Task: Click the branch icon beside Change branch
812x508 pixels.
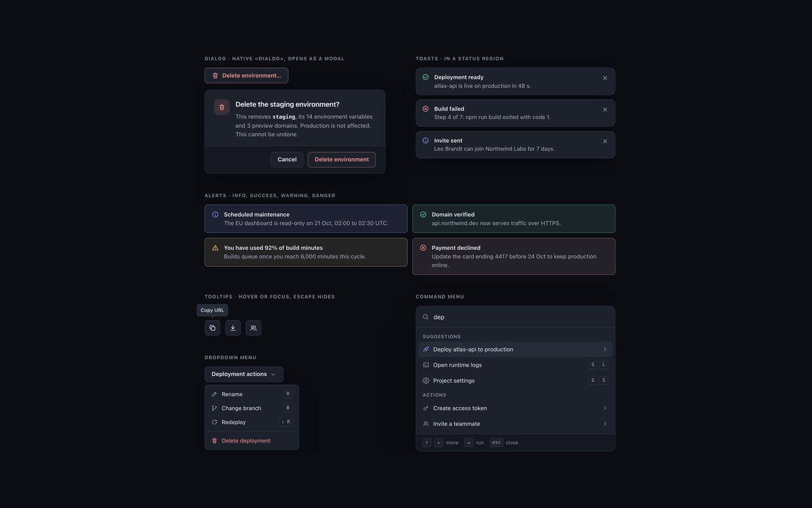Action: click(x=215, y=408)
